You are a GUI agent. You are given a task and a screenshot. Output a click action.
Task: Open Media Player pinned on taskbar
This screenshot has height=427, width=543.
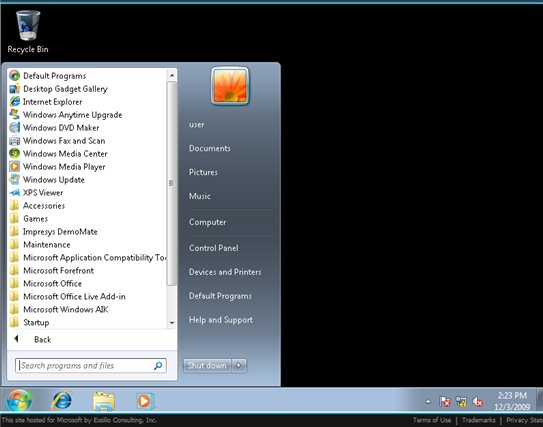click(x=144, y=401)
